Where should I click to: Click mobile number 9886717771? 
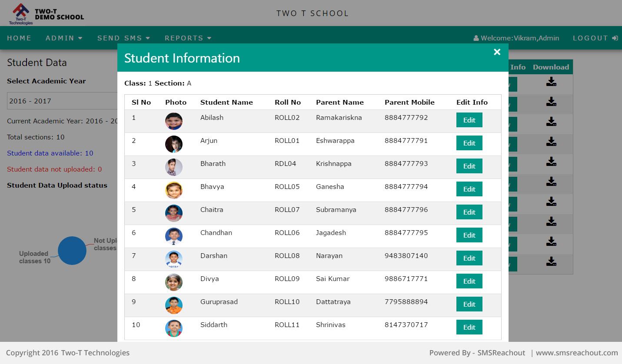pos(406,279)
